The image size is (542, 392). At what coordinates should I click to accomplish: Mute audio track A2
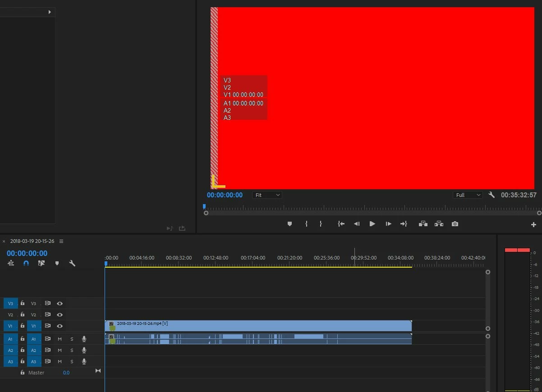tap(60, 350)
